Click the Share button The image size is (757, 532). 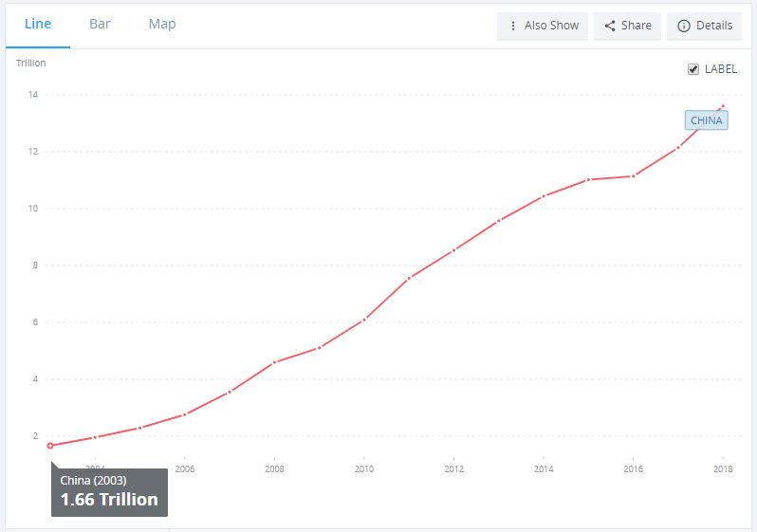tap(628, 26)
